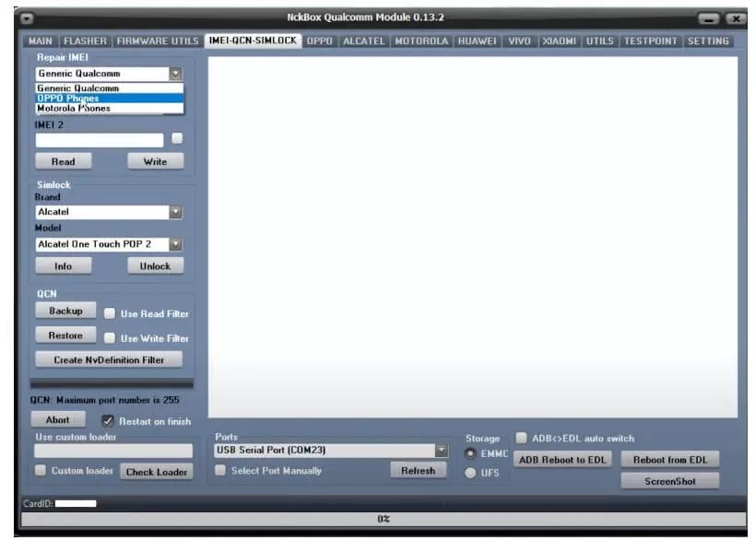Select the UFS storage option

tap(470, 473)
